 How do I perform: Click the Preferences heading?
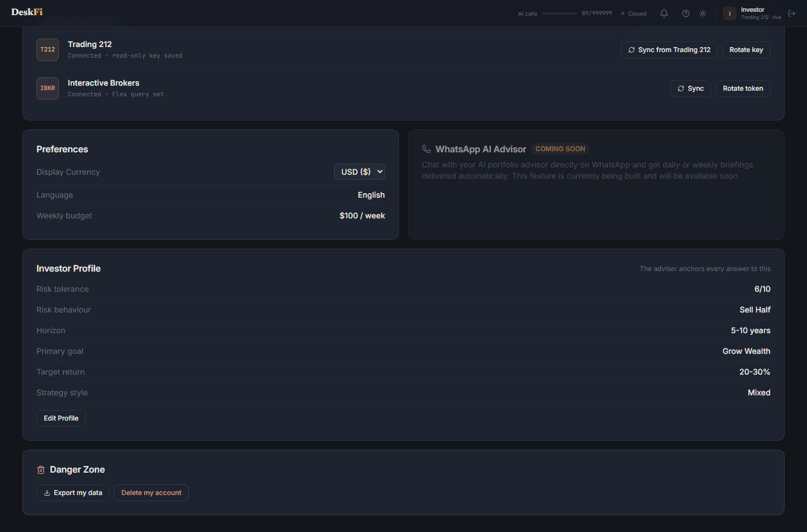tap(62, 150)
